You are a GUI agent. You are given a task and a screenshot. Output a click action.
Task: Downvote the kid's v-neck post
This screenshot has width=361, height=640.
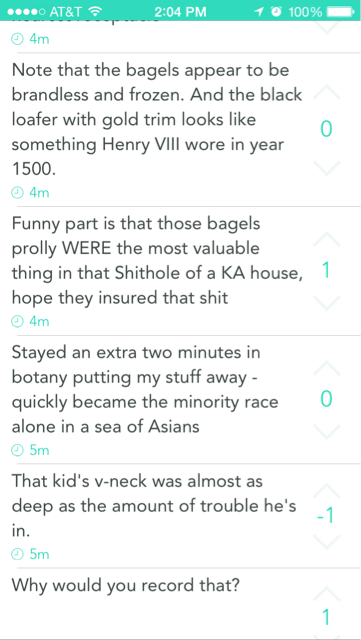(x=326, y=542)
